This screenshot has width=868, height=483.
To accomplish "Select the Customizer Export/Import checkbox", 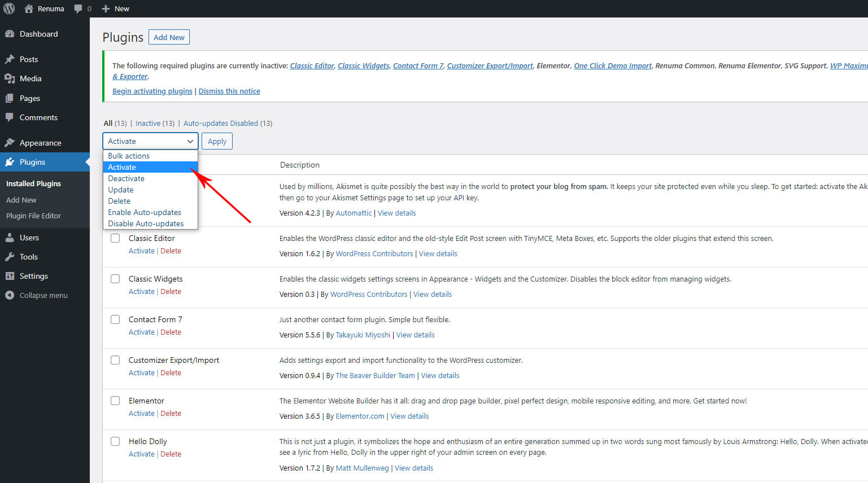I will pos(115,360).
